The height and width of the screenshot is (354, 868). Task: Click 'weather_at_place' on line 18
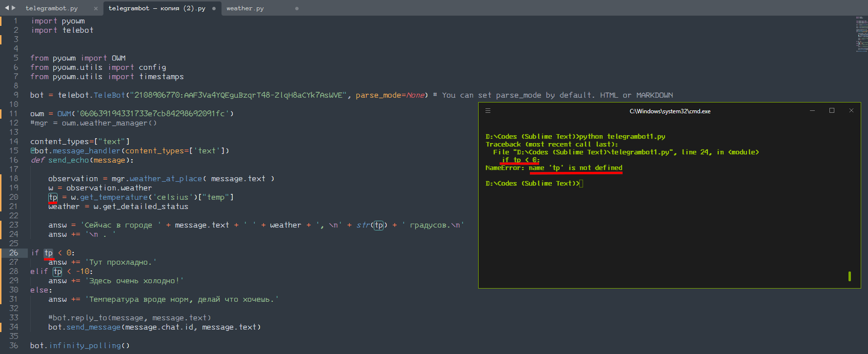pyautogui.click(x=166, y=179)
